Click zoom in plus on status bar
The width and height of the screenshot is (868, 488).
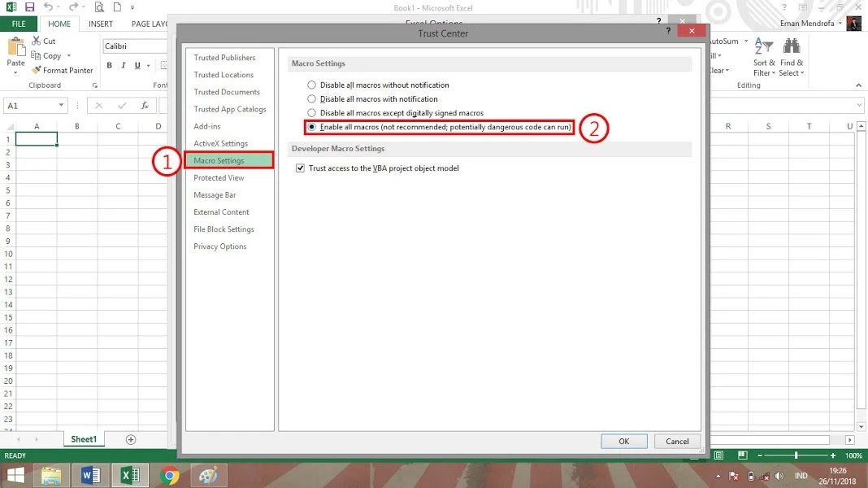[832, 455]
